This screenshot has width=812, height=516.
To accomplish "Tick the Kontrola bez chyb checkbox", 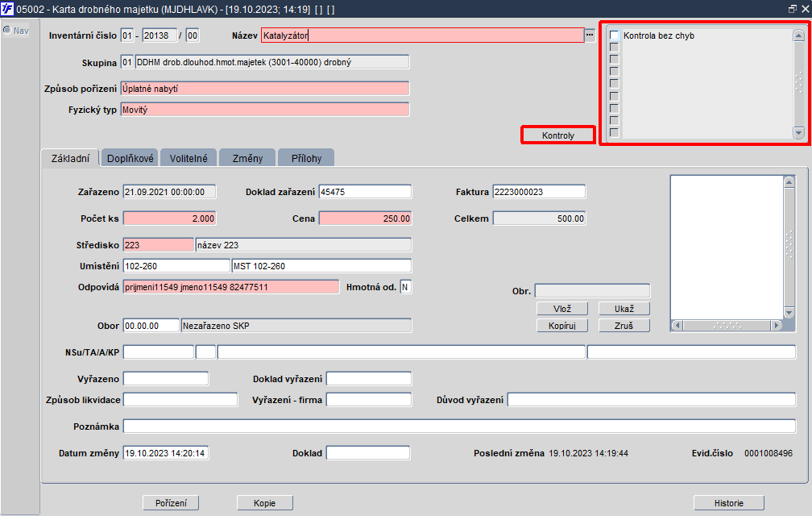I will tap(614, 35).
